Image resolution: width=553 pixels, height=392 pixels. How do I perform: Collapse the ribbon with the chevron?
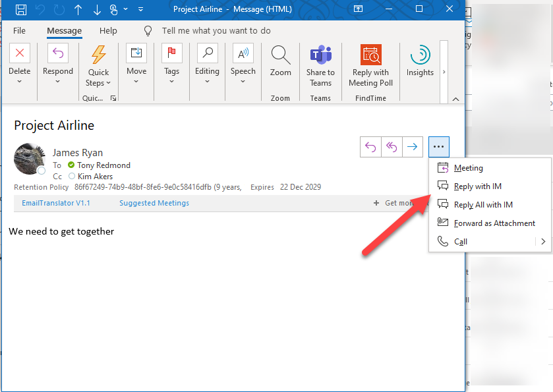pyautogui.click(x=455, y=99)
